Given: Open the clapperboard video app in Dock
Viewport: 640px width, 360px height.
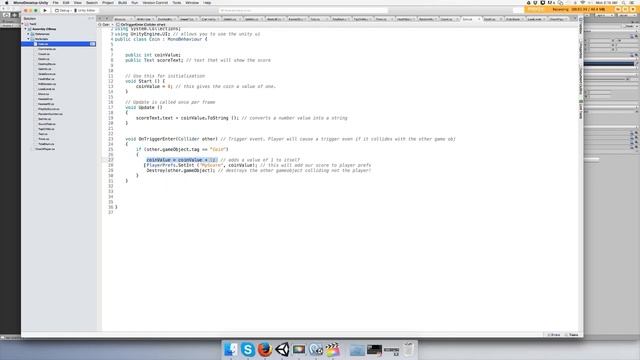Looking at the screenshot, I should click(x=333, y=349).
